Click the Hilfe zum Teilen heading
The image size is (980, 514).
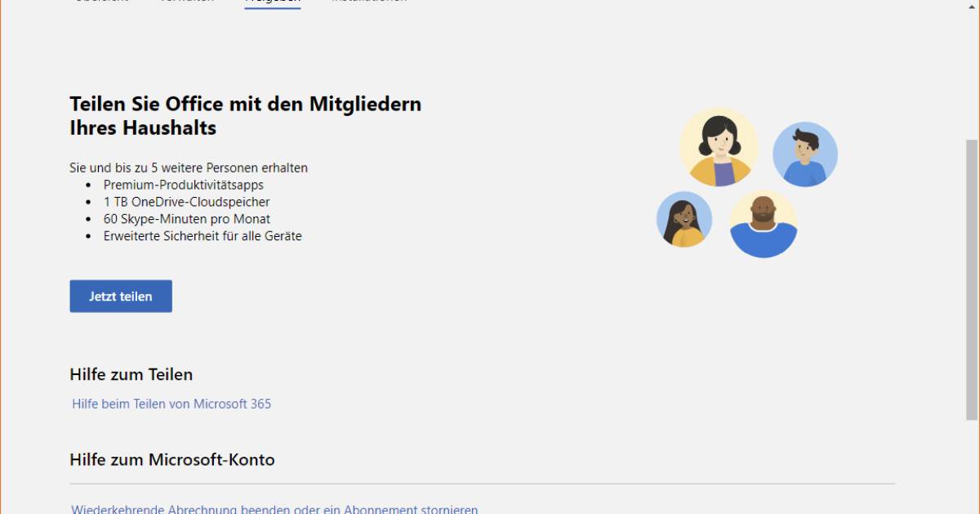pos(131,374)
